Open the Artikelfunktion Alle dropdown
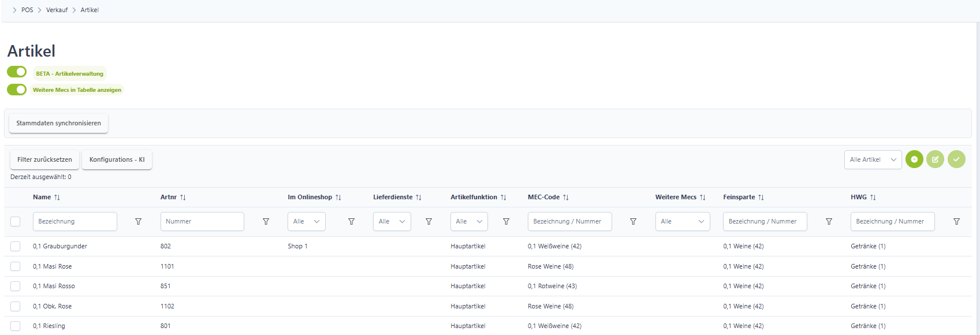980x335 pixels. pos(469,221)
